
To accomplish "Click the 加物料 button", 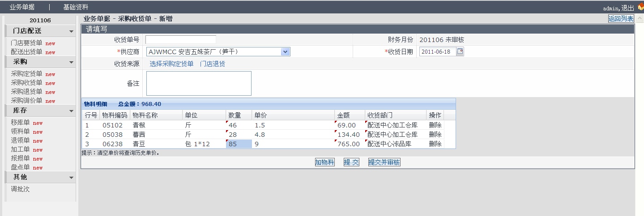I will pyautogui.click(x=324, y=162).
